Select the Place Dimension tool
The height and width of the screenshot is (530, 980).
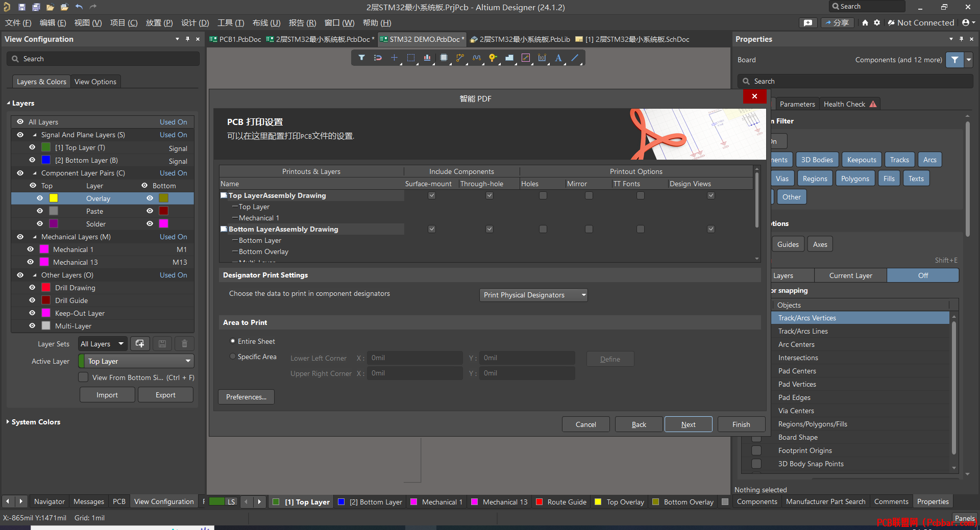click(542, 58)
